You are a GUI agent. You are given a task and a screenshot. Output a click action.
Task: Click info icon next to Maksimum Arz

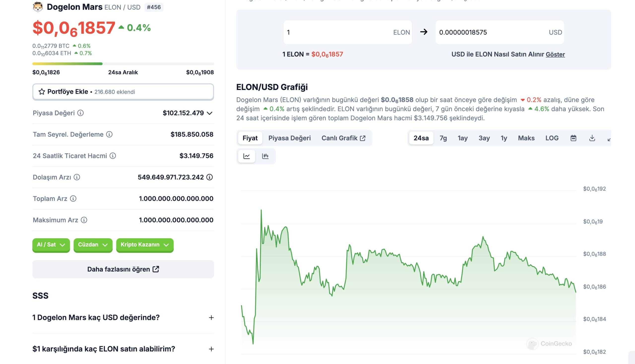[x=84, y=220]
